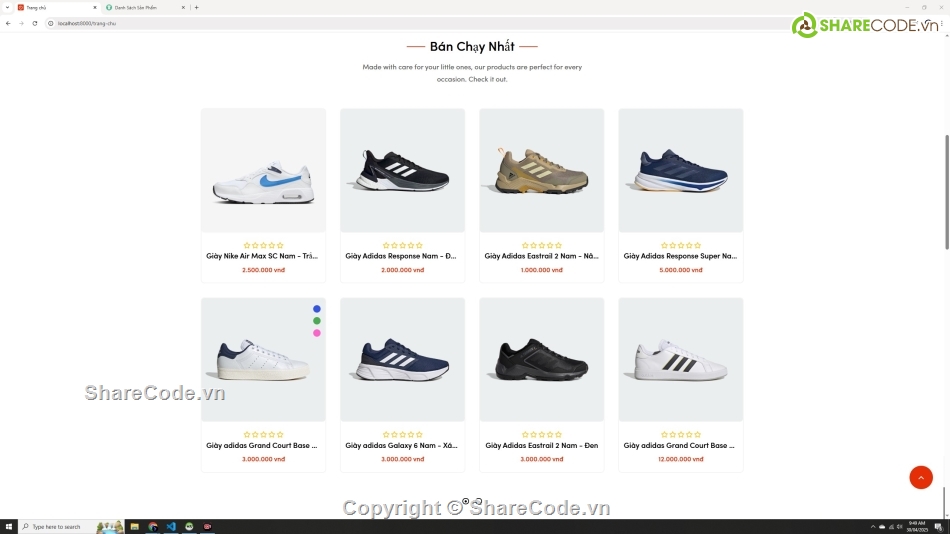Open product link Giày Adidas Response Nam
This screenshot has height=534, width=950.
coord(401,256)
